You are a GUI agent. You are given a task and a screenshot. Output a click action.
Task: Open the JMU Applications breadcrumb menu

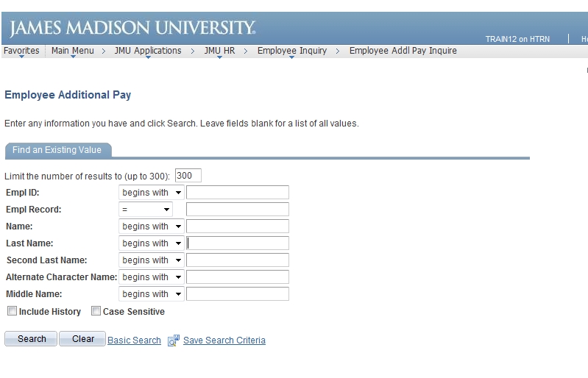(148, 51)
